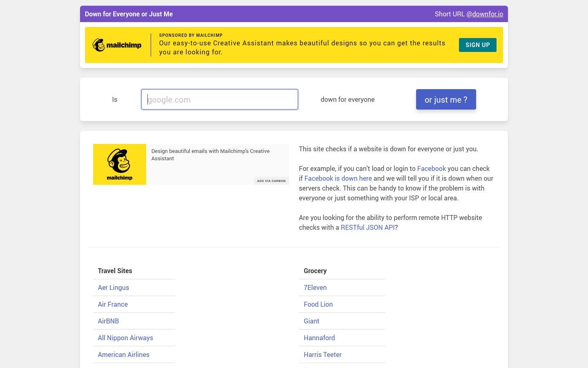Open the Mailchimp Creative Assistant ad text

click(x=210, y=155)
